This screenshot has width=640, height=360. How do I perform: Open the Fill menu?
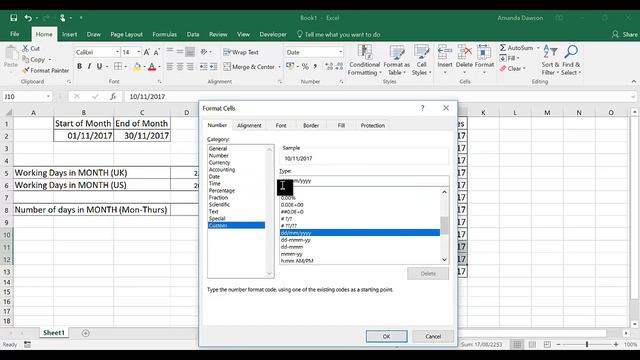509,58
